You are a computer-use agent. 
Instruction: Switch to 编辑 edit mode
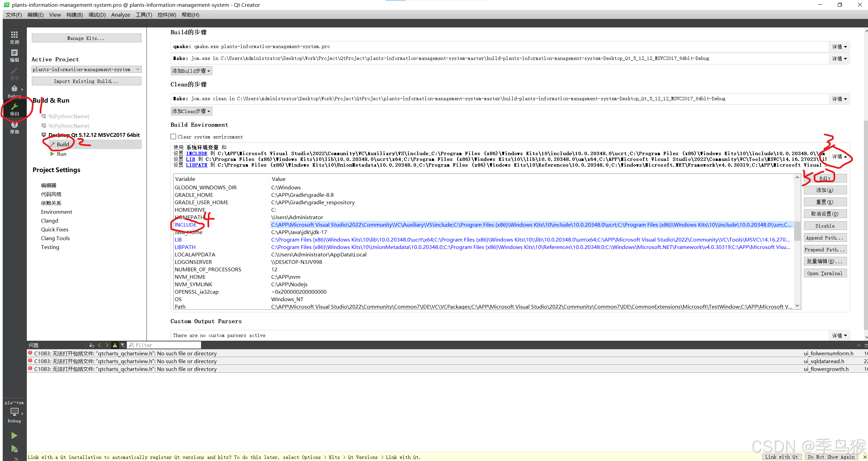click(14, 56)
